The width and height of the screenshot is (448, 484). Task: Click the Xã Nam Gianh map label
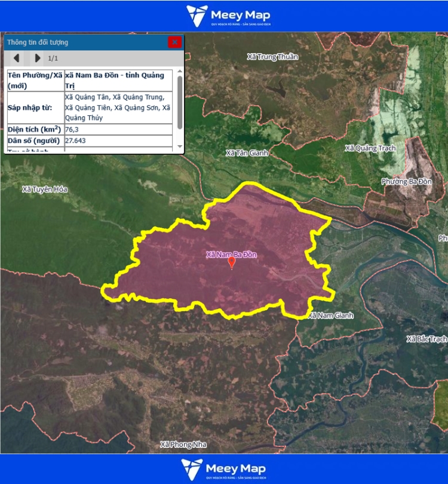coord(331,315)
